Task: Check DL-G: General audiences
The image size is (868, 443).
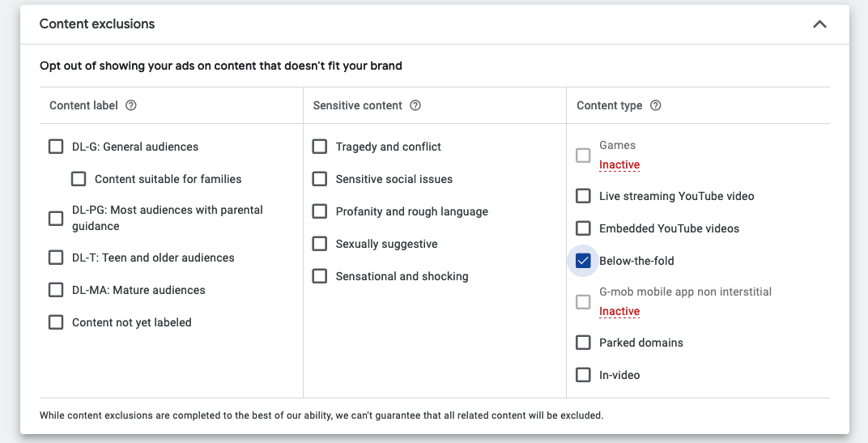Action: coord(56,147)
